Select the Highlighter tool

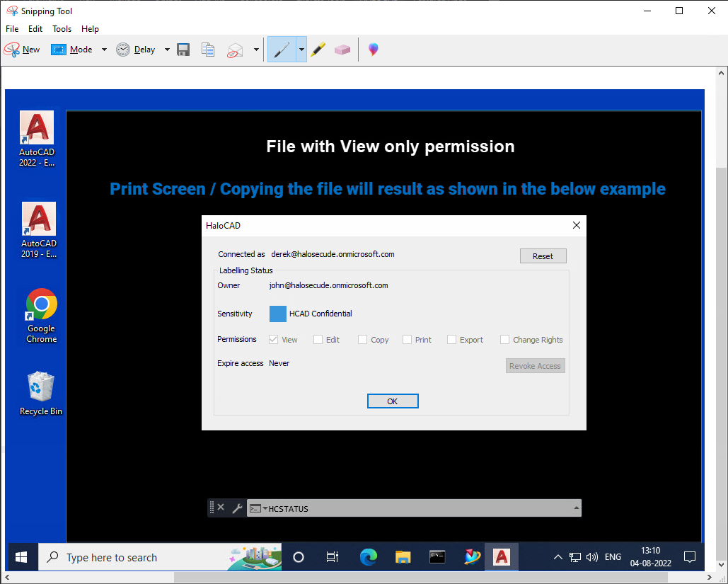(318, 50)
